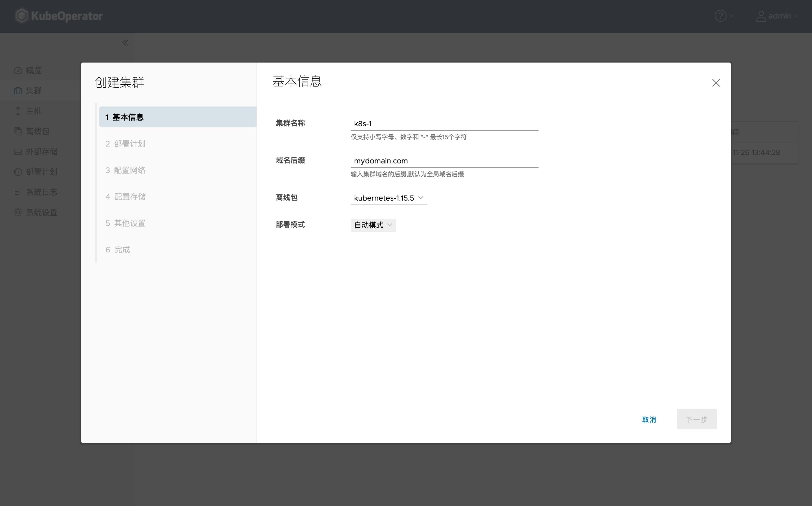Close the 创建集群 dialog with X
The image size is (812, 506).
(716, 83)
